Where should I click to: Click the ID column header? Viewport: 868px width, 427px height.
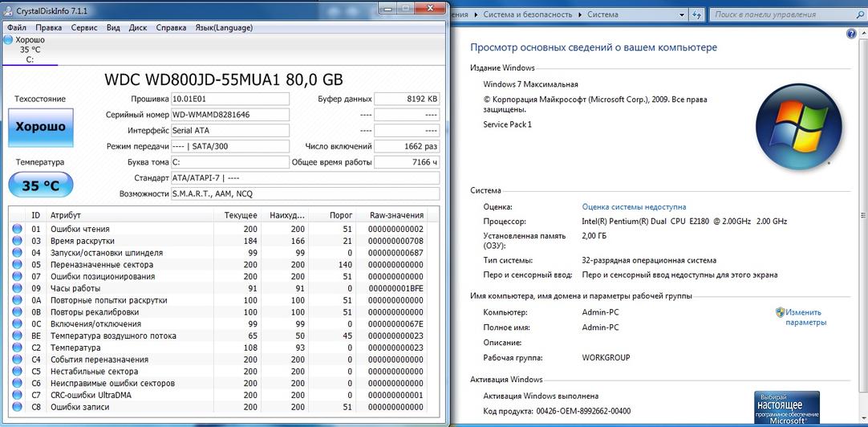36,215
